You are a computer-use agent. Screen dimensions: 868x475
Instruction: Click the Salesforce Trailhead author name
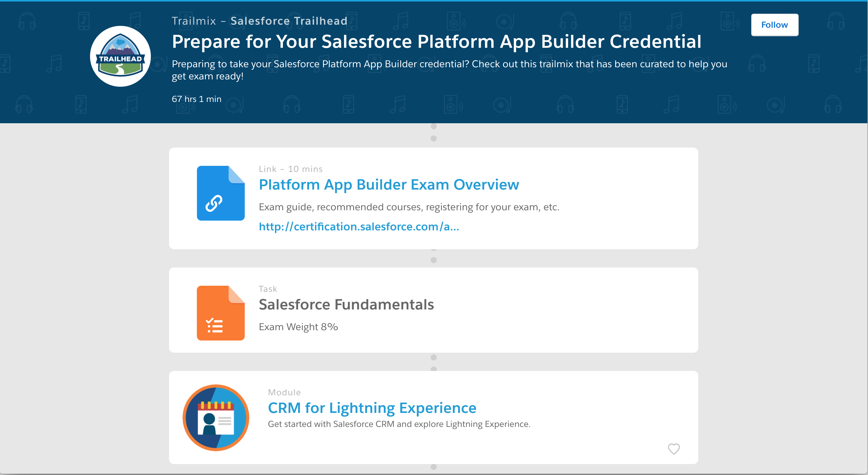[x=289, y=21]
